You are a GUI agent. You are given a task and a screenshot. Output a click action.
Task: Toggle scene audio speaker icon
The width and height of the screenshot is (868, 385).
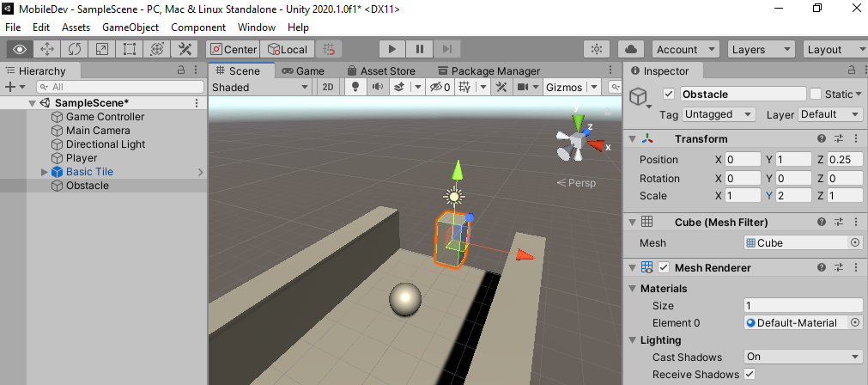[x=378, y=87]
